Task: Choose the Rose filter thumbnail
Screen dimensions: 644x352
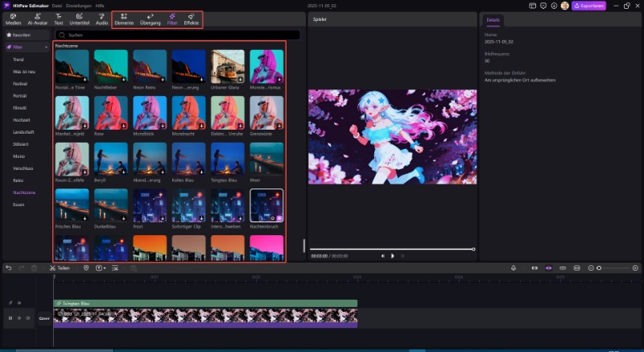Action: [111, 113]
